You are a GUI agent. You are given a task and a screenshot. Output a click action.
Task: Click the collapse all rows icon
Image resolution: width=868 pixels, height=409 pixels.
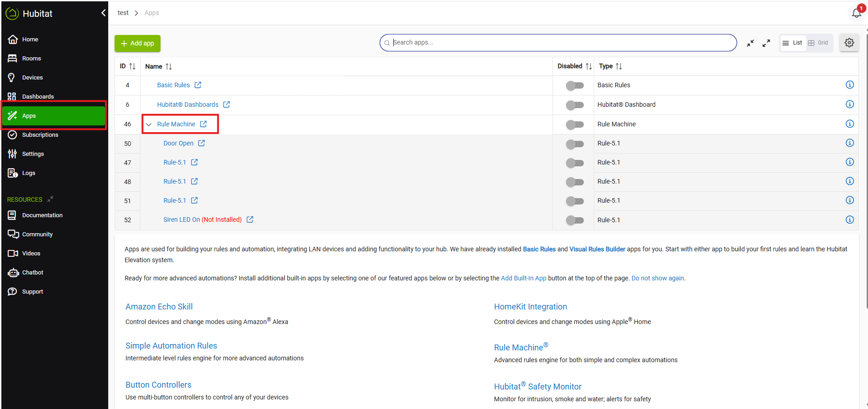(750, 43)
